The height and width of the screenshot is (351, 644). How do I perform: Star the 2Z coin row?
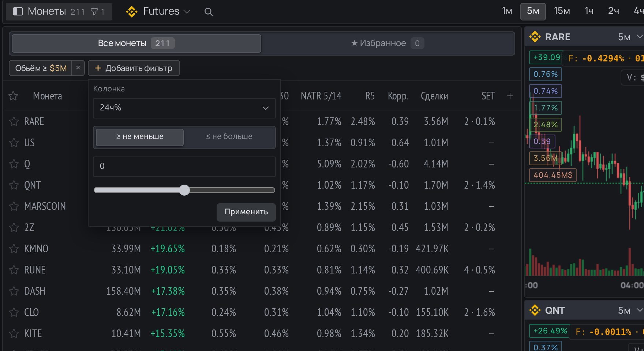tap(14, 227)
